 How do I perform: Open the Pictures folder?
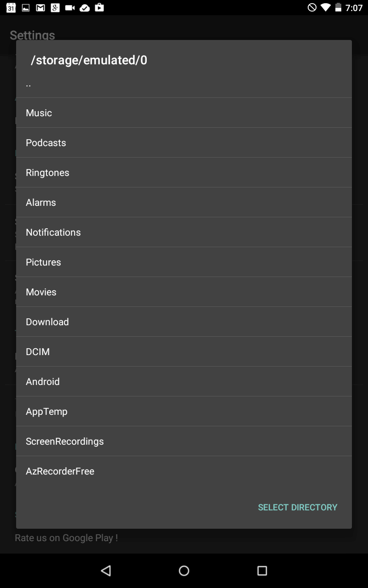[x=184, y=262]
